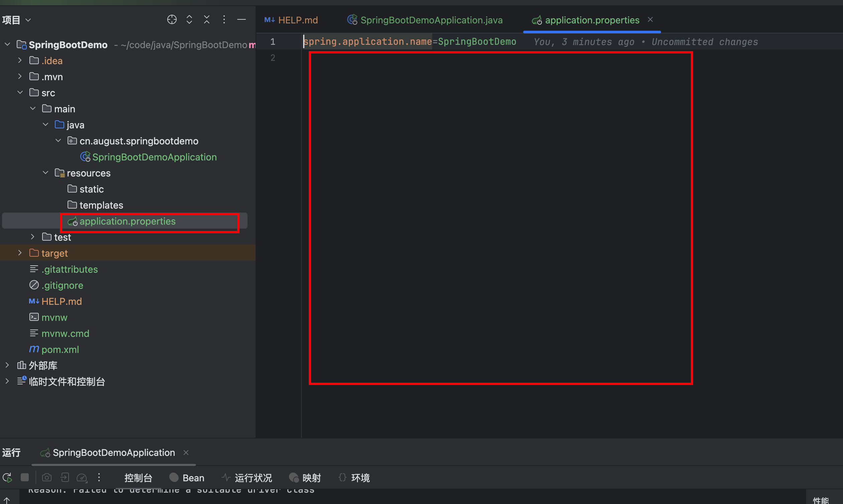Click the expand all icon in project panel
The height and width of the screenshot is (504, 843).
[189, 20]
